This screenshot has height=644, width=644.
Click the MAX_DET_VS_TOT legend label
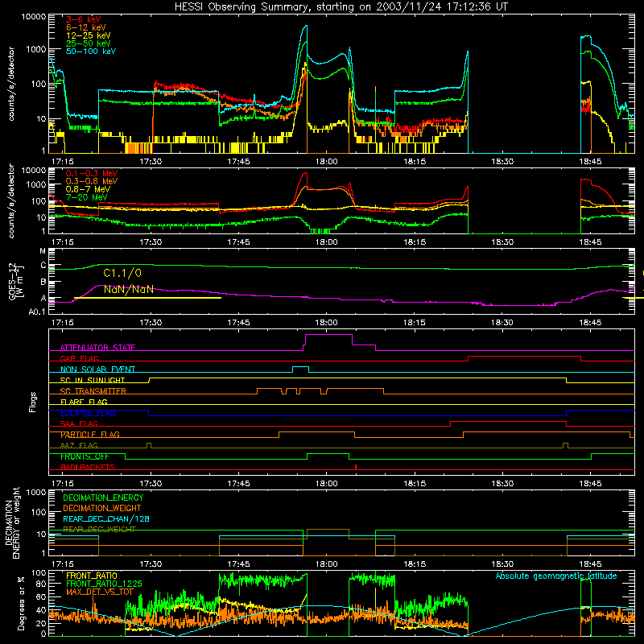[x=99, y=592]
